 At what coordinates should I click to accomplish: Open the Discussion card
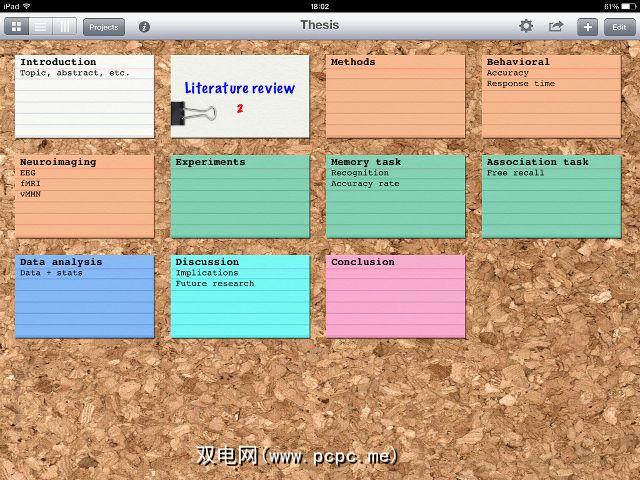coord(240,296)
